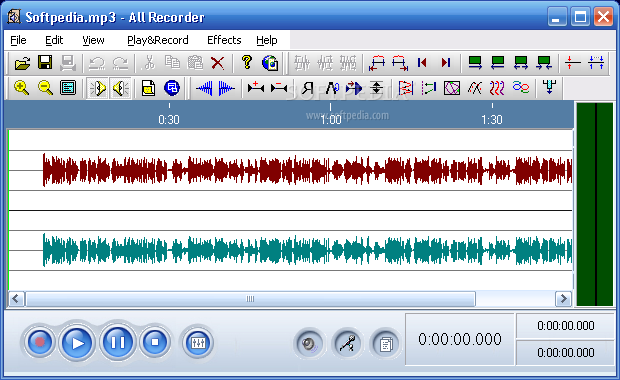620x380 pixels.
Task: Click the purple dashed delay effect icon
Action: click(x=429, y=88)
